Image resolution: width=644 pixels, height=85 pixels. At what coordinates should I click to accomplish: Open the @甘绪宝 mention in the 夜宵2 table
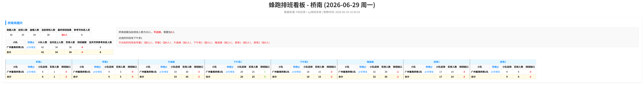tap(495, 72)
